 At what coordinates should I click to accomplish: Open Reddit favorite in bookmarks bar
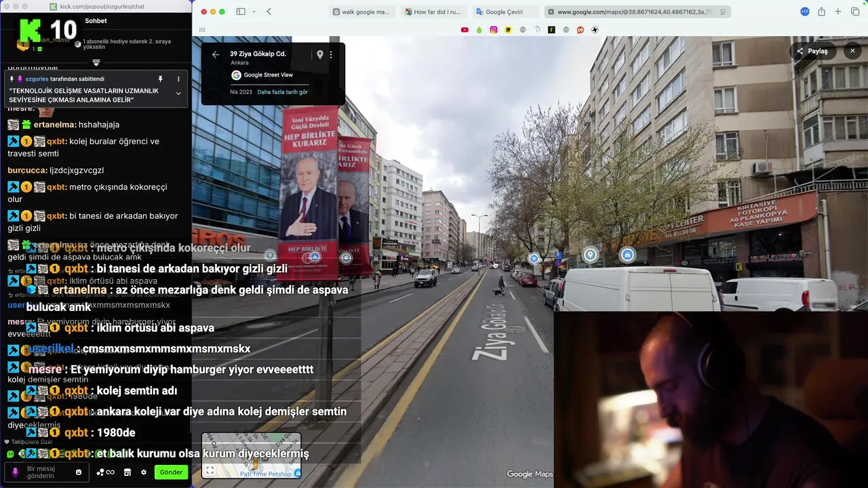click(x=580, y=30)
